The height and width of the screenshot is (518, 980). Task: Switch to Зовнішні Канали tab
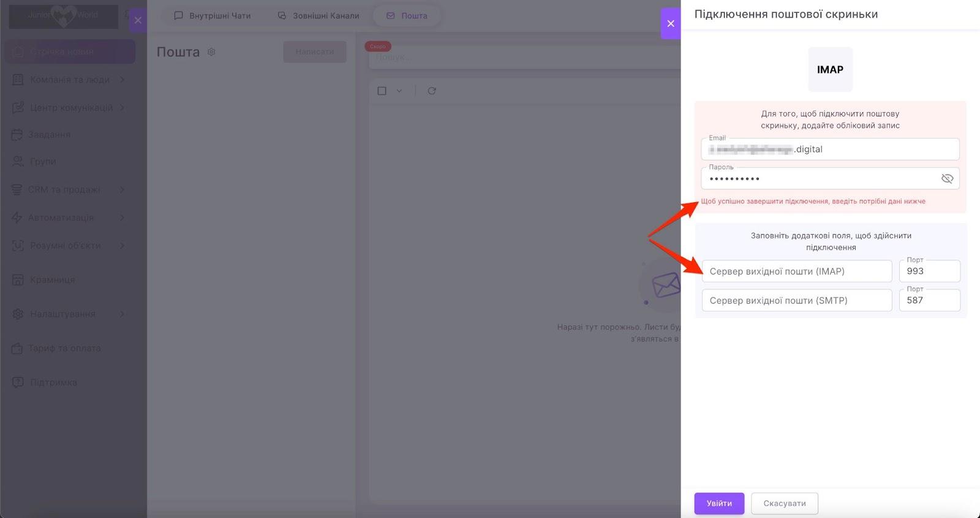(318, 15)
